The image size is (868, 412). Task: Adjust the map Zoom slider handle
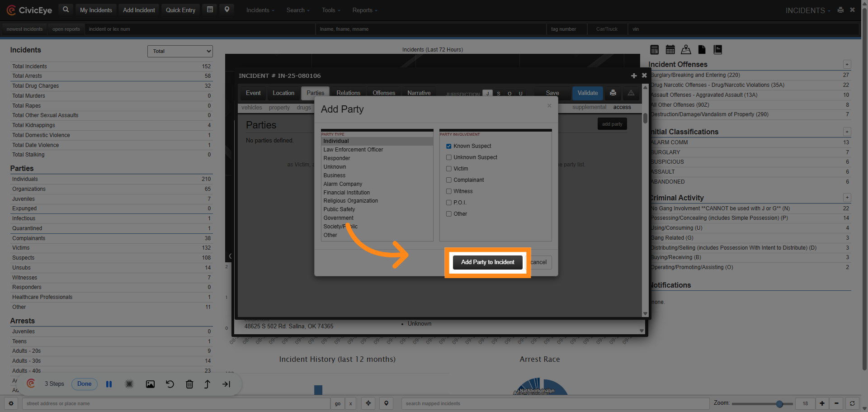(x=779, y=404)
